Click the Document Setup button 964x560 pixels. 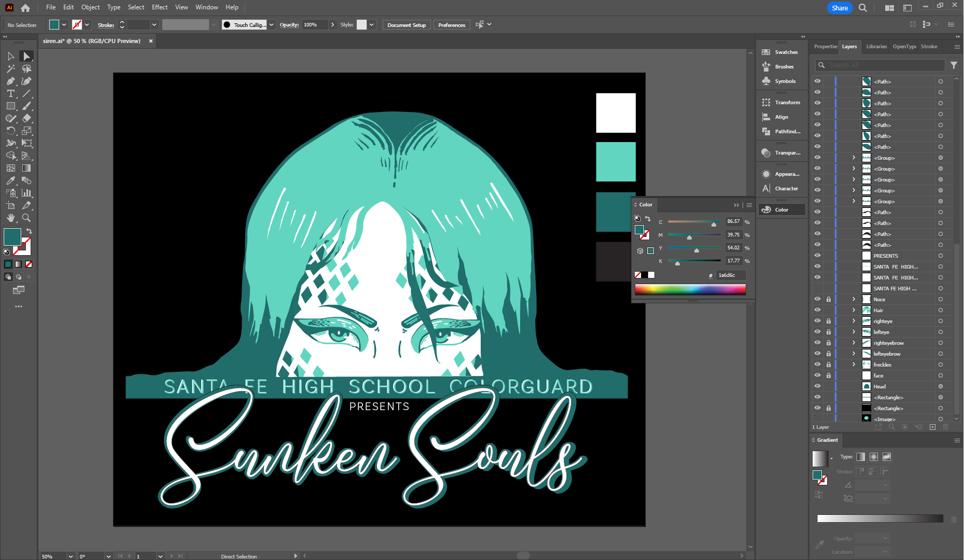tap(407, 25)
